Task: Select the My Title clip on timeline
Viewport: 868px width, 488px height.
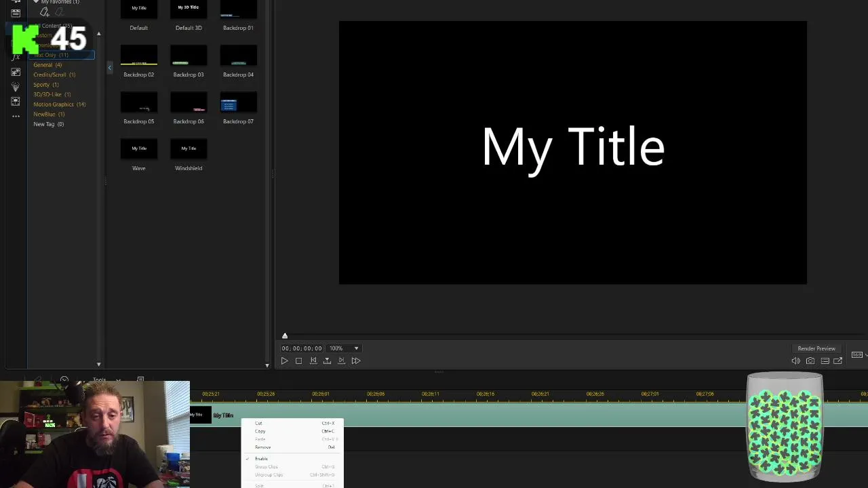Action: click(x=529, y=415)
